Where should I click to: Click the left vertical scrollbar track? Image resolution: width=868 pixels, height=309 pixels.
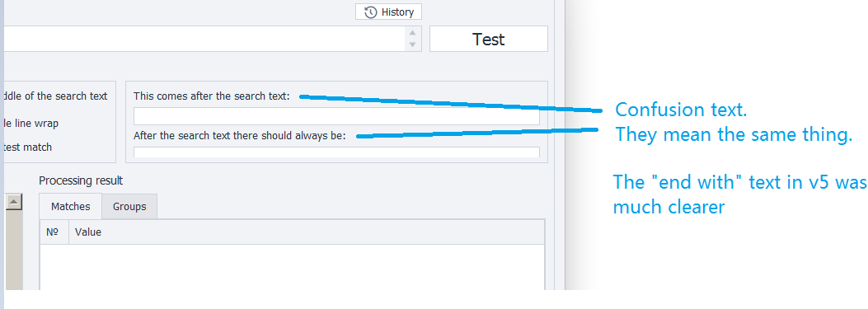coord(14,249)
